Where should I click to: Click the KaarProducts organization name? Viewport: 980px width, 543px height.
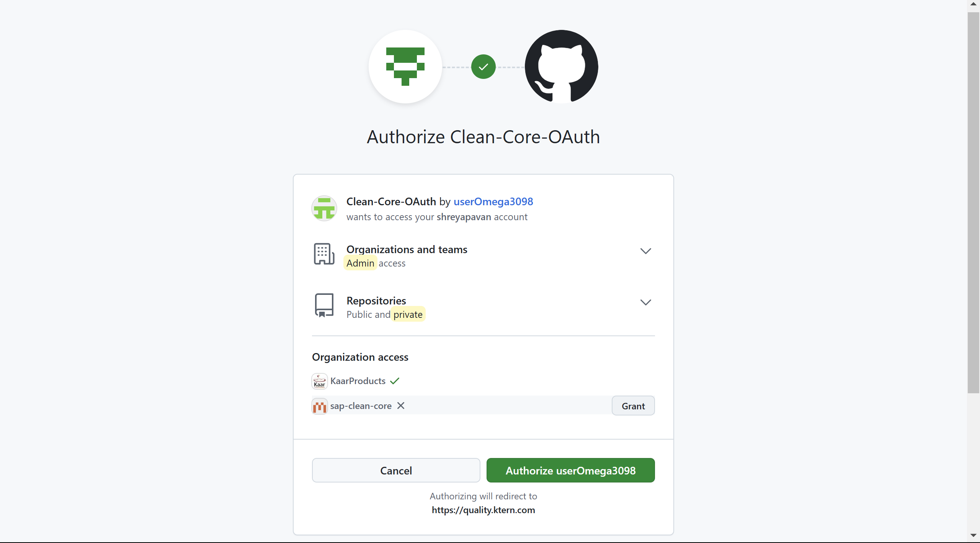coord(358,381)
